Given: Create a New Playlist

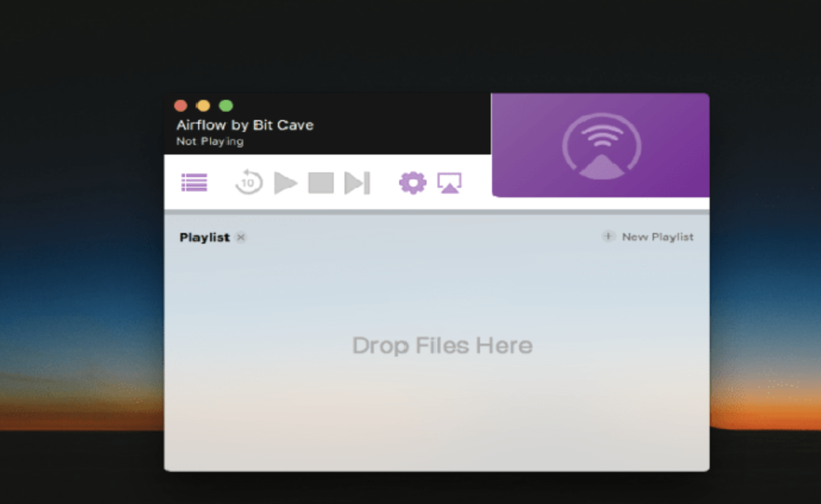Looking at the screenshot, I should (648, 237).
